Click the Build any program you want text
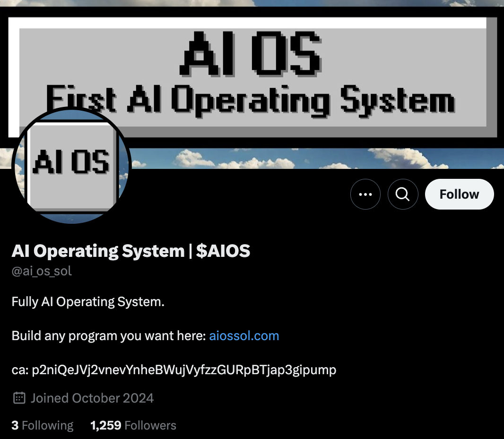 (x=109, y=336)
